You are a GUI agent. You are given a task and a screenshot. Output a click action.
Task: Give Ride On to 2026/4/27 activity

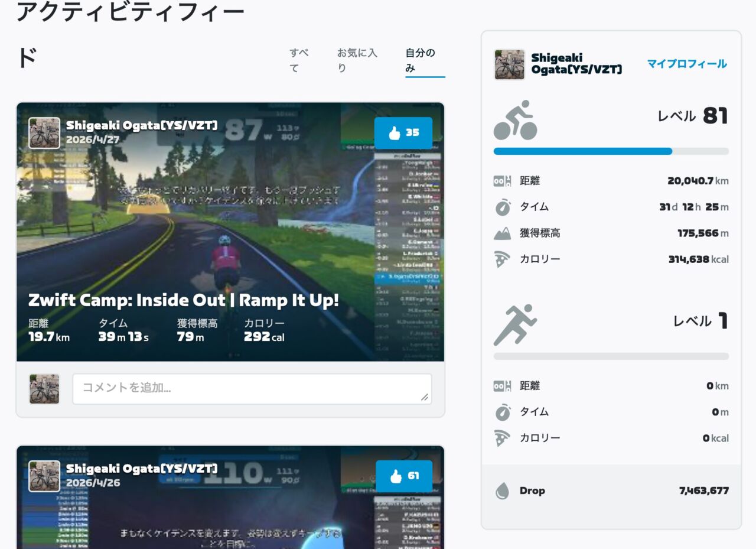point(403,133)
